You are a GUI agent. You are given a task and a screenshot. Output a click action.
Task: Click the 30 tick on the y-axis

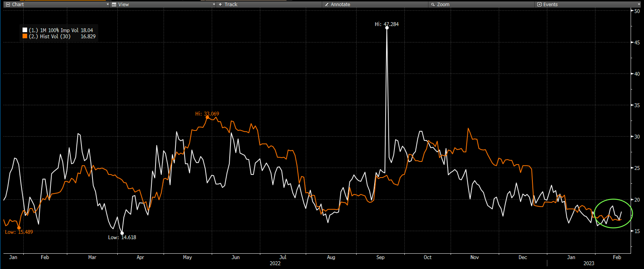637,137
